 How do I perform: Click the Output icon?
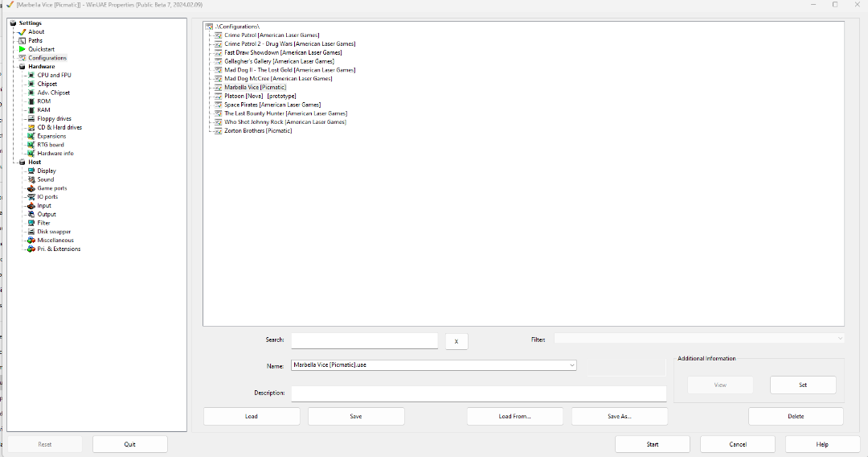click(x=31, y=214)
